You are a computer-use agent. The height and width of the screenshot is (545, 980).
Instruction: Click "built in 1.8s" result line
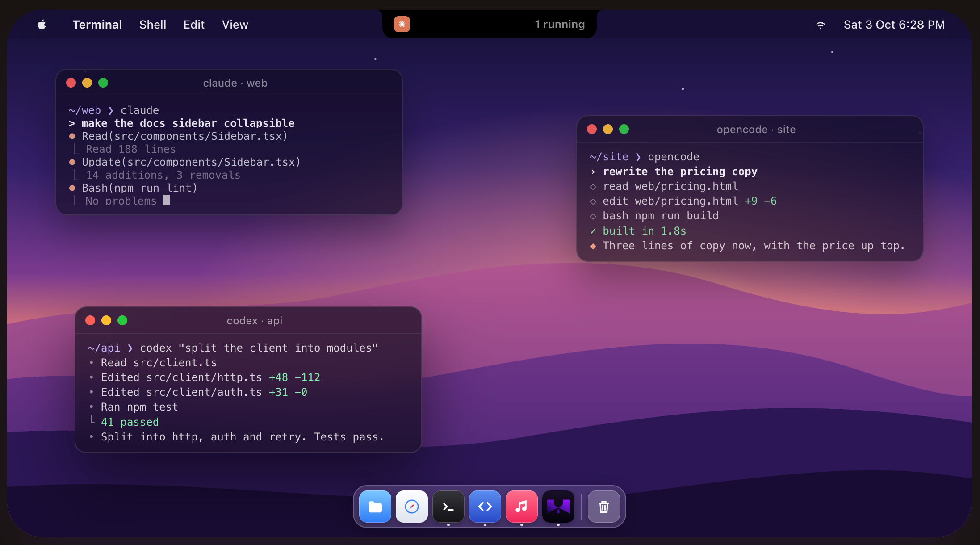[638, 231]
